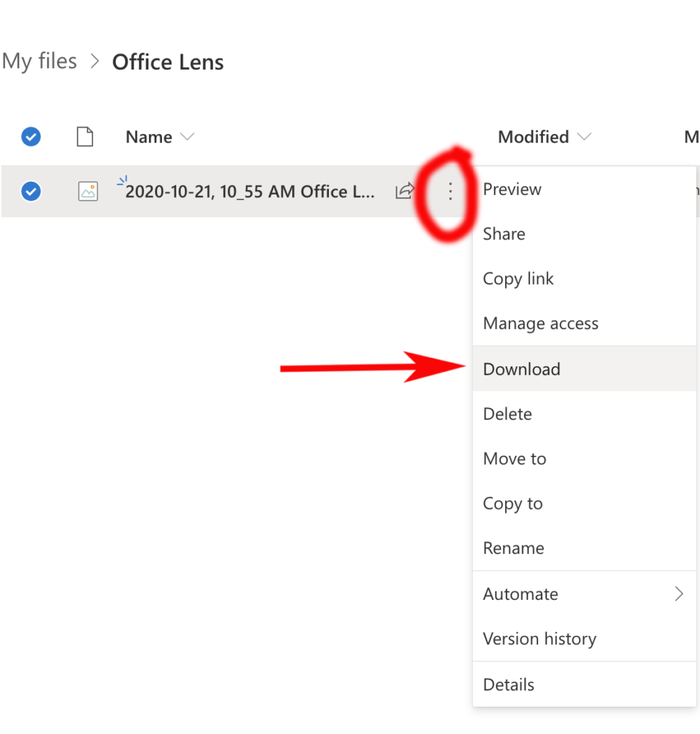Select the Move to menu option

click(x=514, y=459)
